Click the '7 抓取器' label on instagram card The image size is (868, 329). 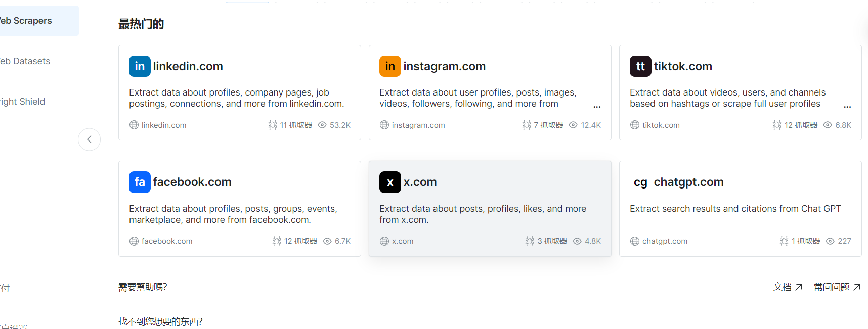point(548,125)
